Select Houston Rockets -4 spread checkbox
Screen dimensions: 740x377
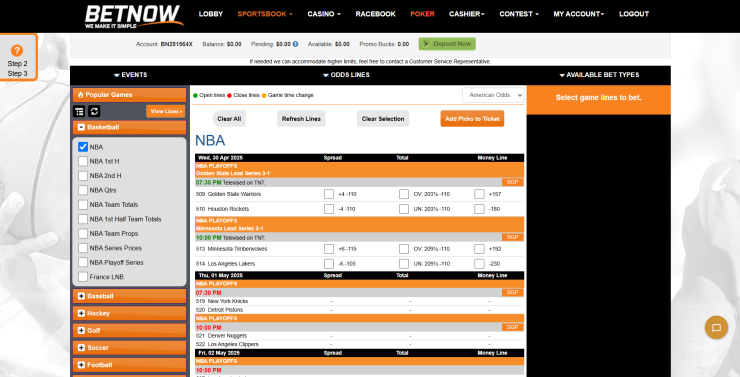pyautogui.click(x=329, y=209)
